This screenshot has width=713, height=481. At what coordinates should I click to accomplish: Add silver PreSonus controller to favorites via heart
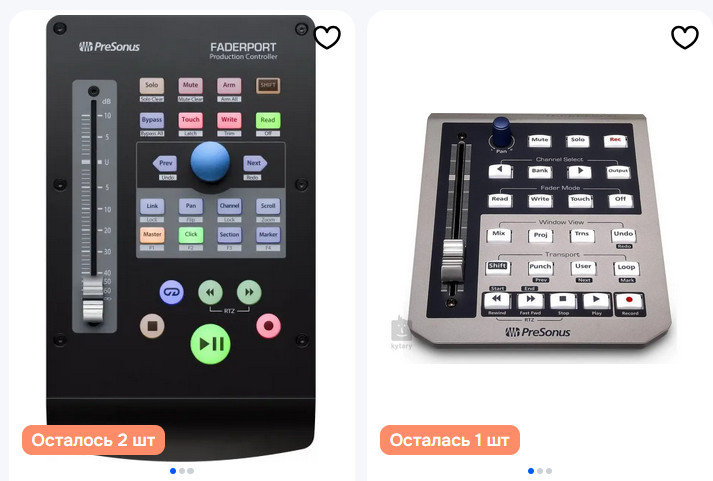pyautogui.click(x=685, y=38)
